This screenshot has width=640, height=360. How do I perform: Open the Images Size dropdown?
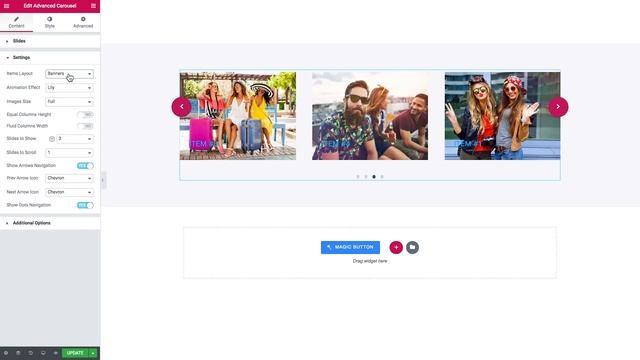(x=69, y=102)
